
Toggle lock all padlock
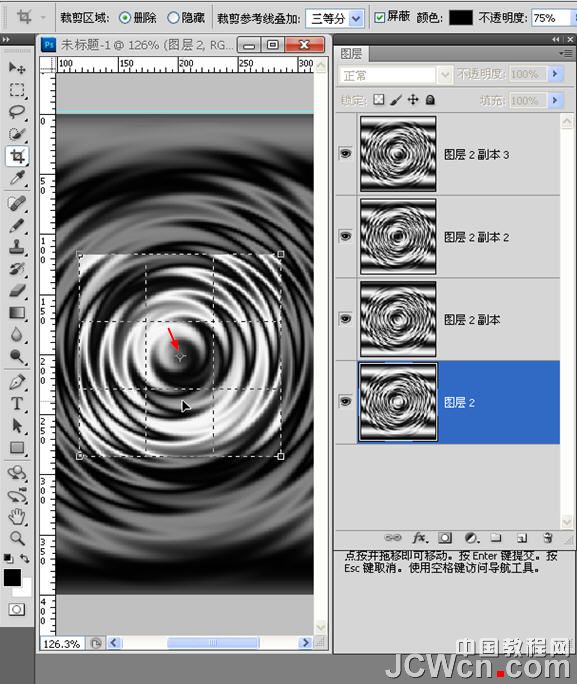(430, 100)
